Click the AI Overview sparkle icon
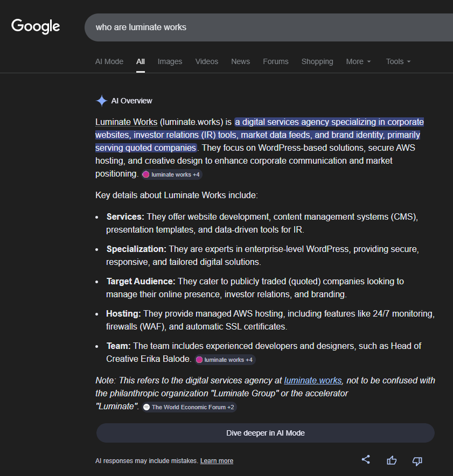The height and width of the screenshot is (476, 453). (101, 101)
